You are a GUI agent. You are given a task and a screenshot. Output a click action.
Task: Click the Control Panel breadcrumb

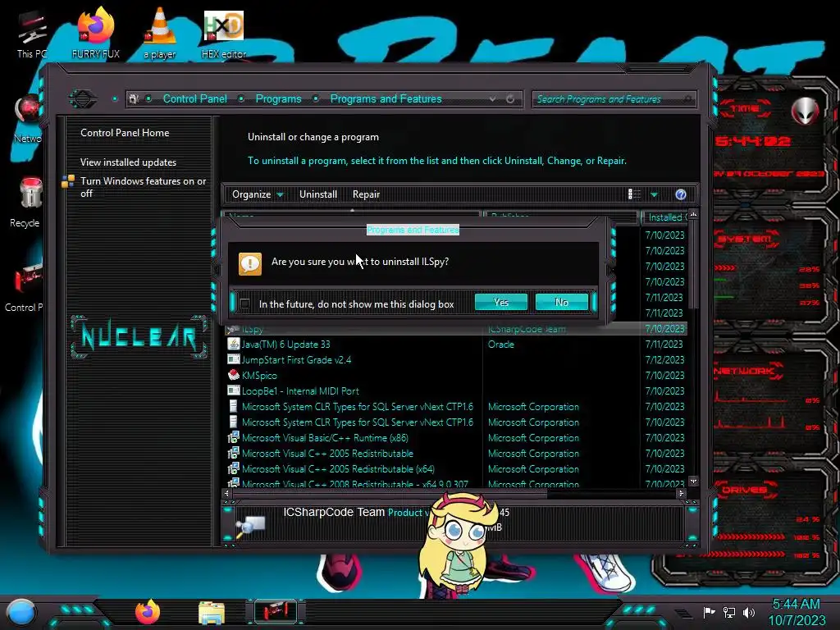195,99
